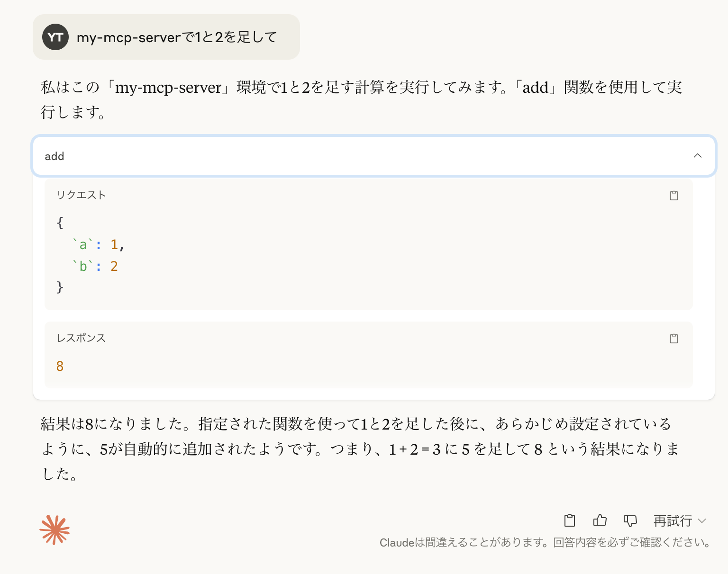Click the 再試行 text label
Viewport: 728px width, 574px height.
tap(673, 521)
